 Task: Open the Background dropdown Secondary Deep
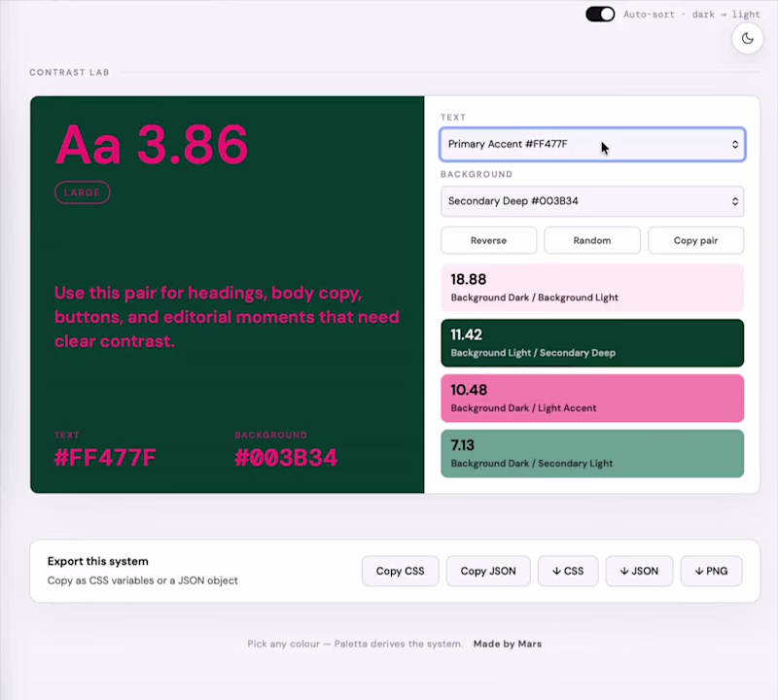pyautogui.click(x=592, y=201)
